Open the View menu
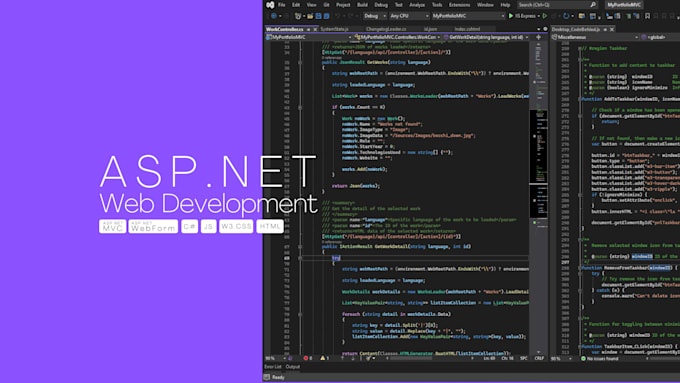The width and height of the screenshot is (680, 383). click(311, 5)
